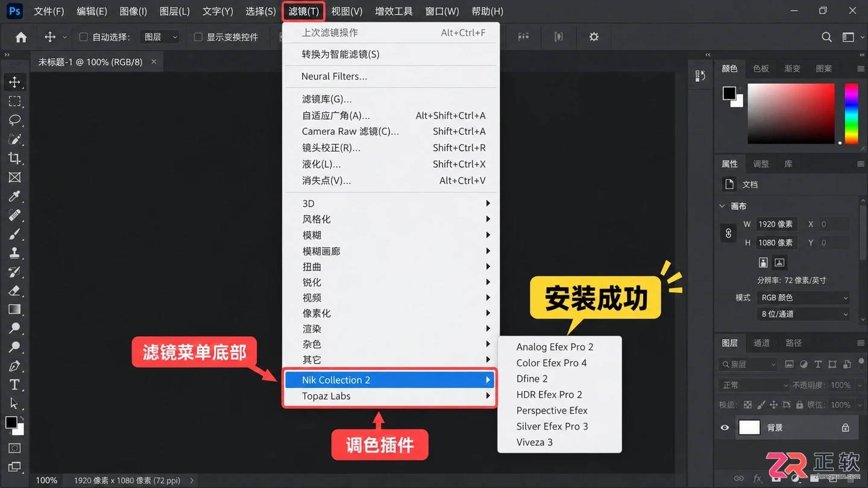Open the search magnifier icon
Image resolution: width=868 pixels, height=488 pixels.
826,37
